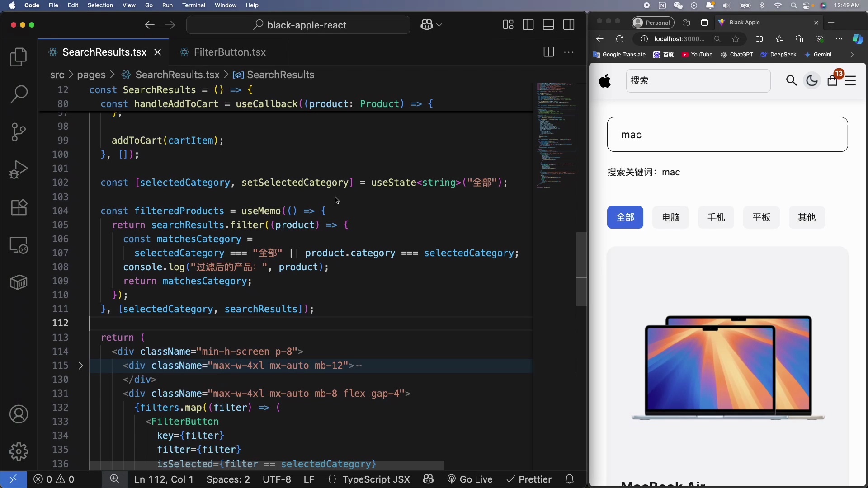Click the search magnifier icon on Black Apple page
Screen dimensions: 868x488
(x=791, y=80)
